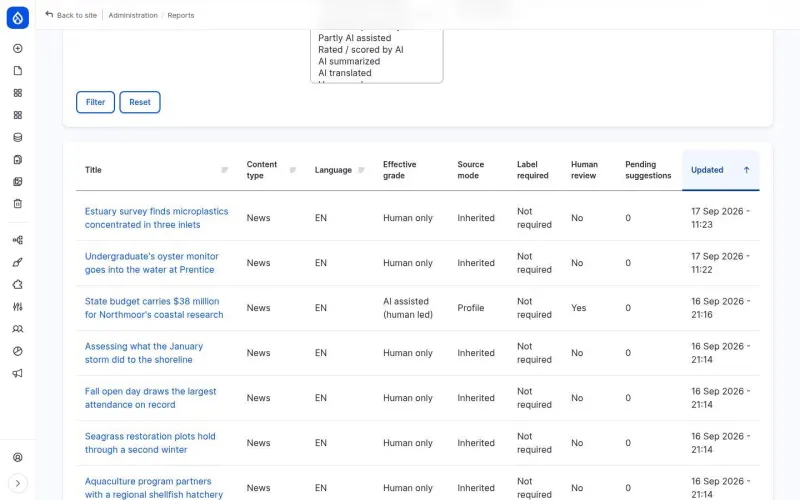The height and width of the screenshot is (500, 800).
Task: Open the Drupal home logo
Action: point(17,18)
